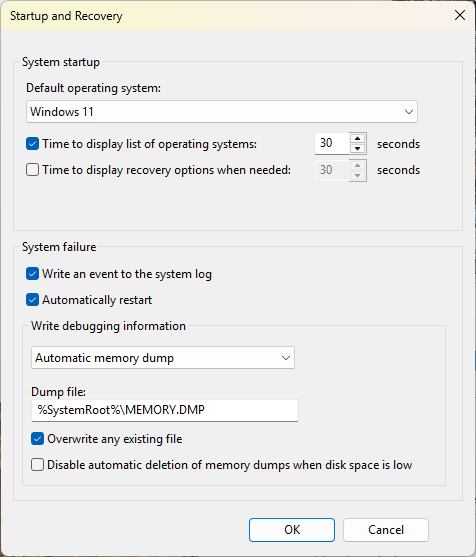Viewport: 476px width, 557px height.
Task: Click the operating systems list seconds field
Action: [332, 144]
